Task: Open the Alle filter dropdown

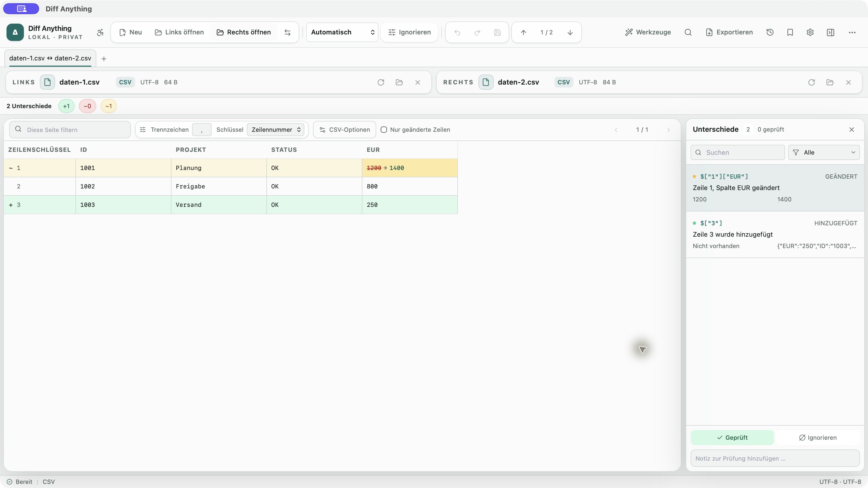Action: coord(824,153)
